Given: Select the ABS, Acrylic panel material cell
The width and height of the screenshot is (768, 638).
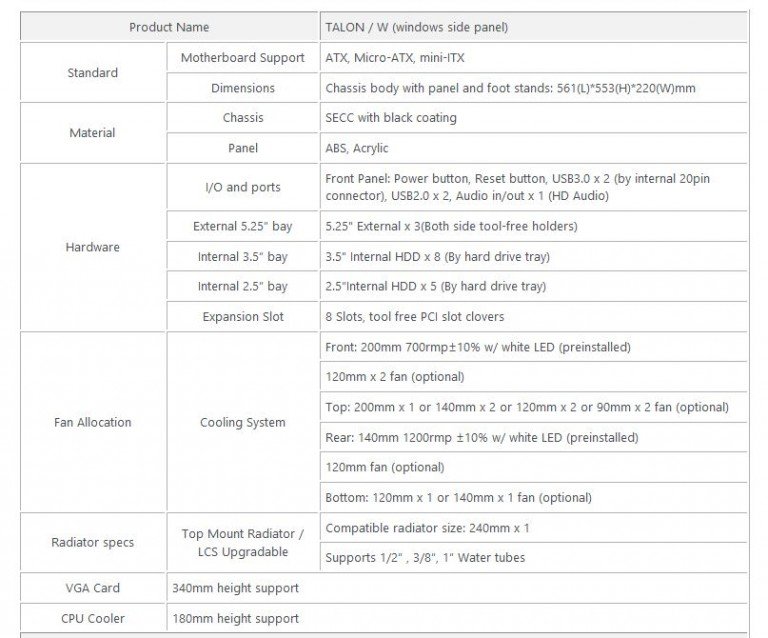Looking at the screenshot, I should [x=533, y=148].
